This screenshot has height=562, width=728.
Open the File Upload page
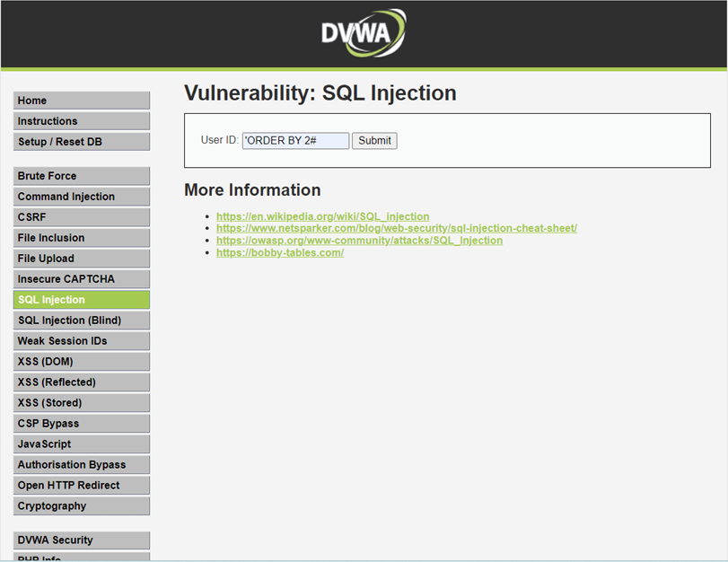[x=82, y=259]
